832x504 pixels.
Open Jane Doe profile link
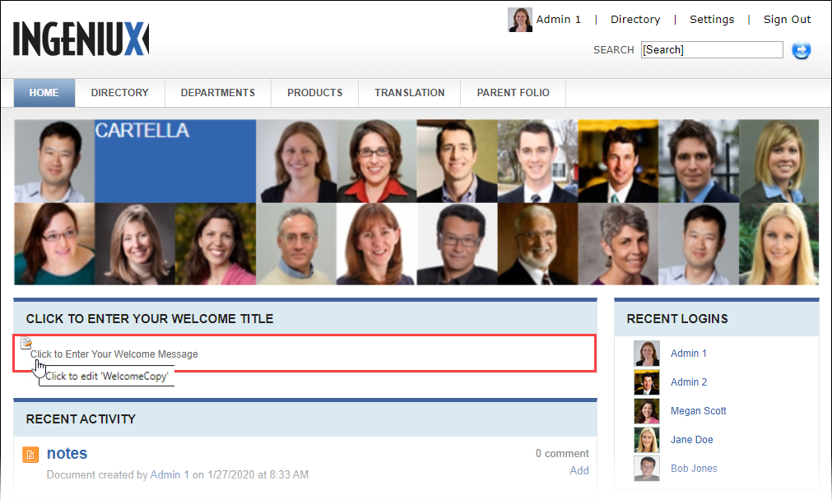click(x=691, y=439)
